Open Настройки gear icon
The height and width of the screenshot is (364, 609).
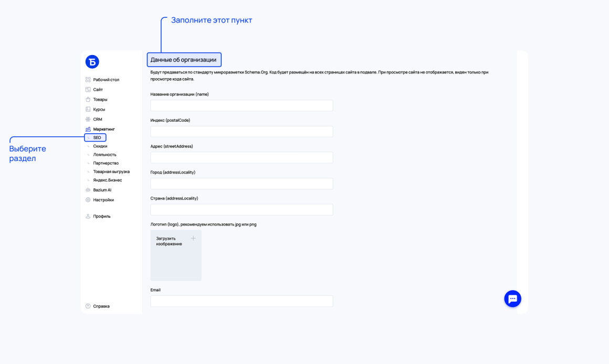coord(88,200)
